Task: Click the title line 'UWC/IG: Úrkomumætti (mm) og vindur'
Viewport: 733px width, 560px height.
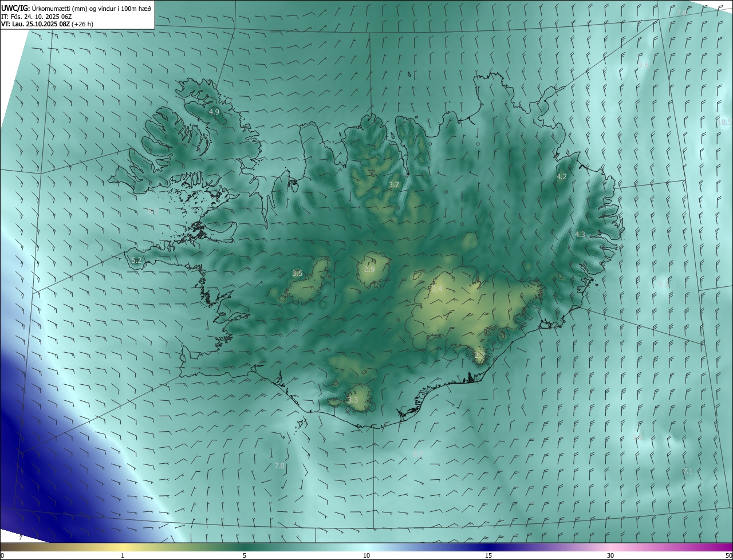Action: 76,7
